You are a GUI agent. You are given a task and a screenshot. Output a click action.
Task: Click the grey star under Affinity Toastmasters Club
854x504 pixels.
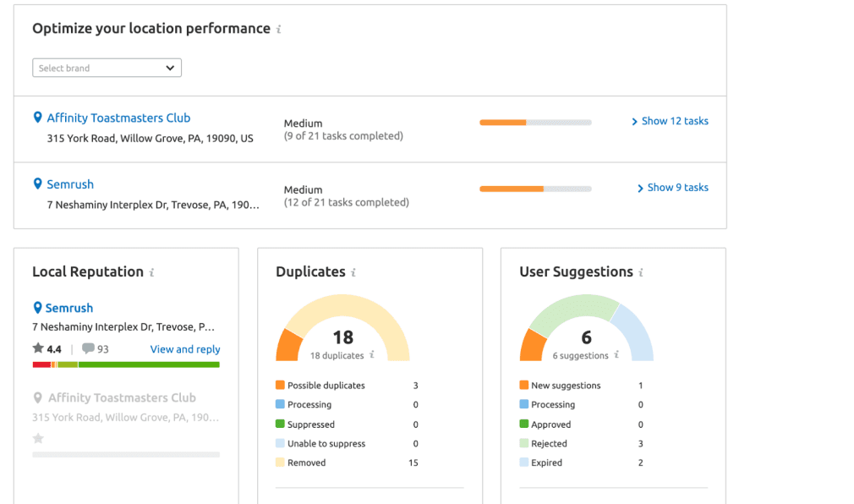(x=38, y=438)
